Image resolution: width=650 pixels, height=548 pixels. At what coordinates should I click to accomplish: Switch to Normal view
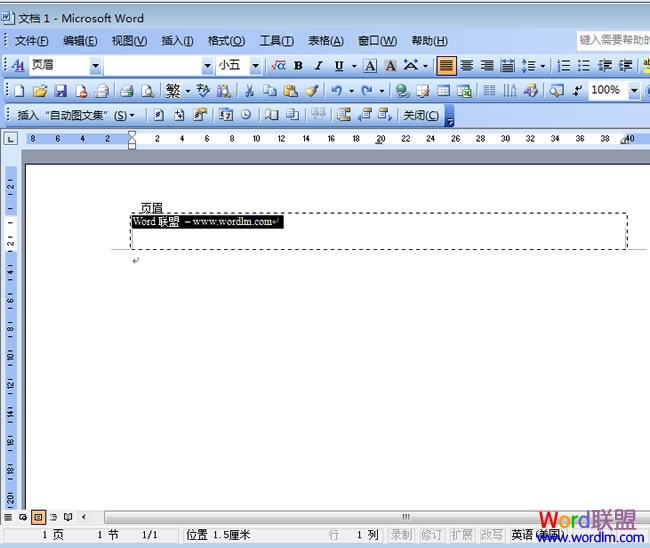coord(8,517)
